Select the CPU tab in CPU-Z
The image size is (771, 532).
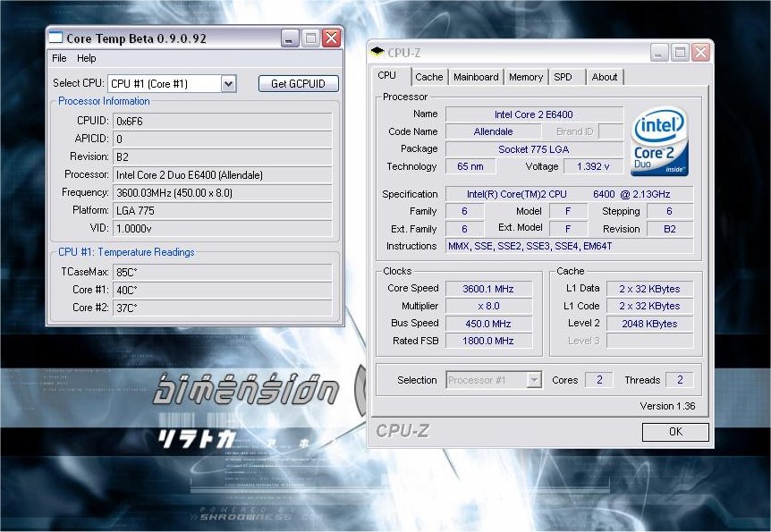pyautogui.click(x=387, y=75)
